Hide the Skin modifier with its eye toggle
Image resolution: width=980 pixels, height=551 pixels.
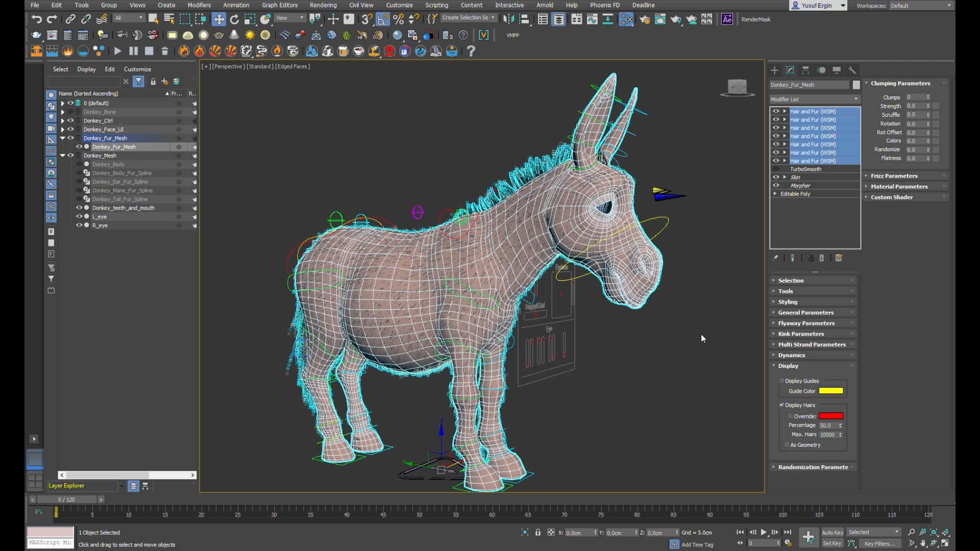coord(776,177)
